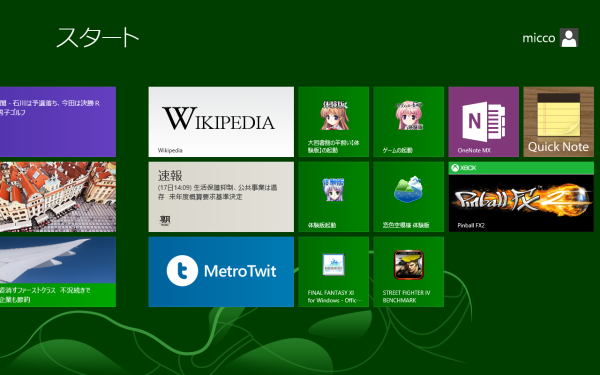
Task: Open the Wikipedia tile
Action: (x=221, y=122)
